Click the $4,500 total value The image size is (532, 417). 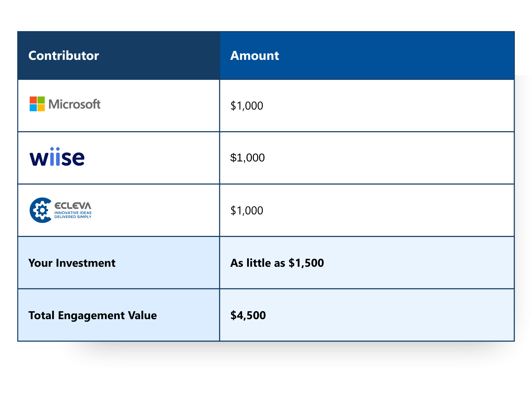coord(248,315)
